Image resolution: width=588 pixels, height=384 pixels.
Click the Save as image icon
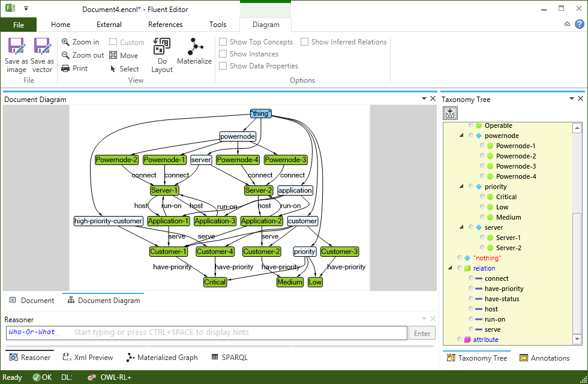16,53
